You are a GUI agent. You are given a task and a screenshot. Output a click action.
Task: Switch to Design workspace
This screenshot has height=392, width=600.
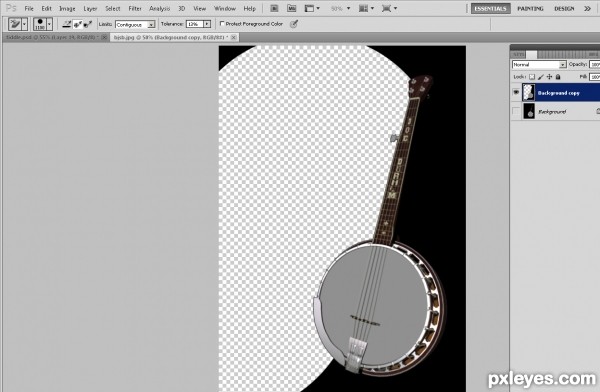pos(564,8)
